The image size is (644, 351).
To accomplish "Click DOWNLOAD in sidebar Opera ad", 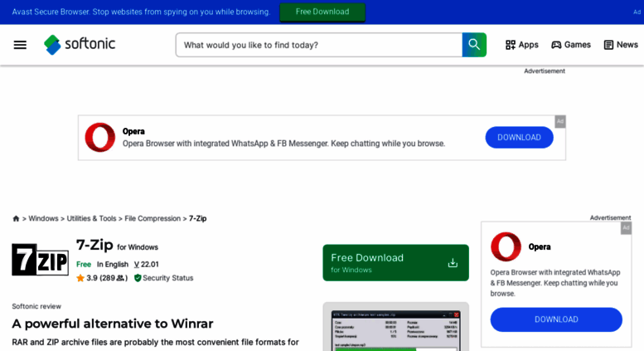I will pos(556,319).
